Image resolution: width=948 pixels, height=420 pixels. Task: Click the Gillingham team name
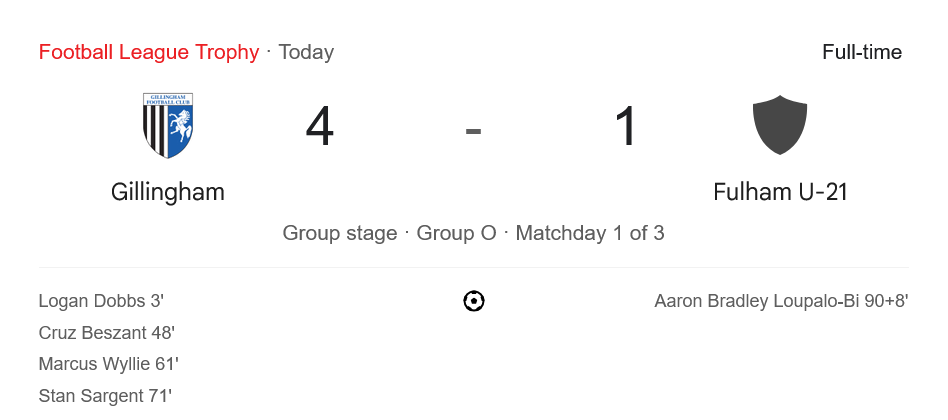point(168,192)
